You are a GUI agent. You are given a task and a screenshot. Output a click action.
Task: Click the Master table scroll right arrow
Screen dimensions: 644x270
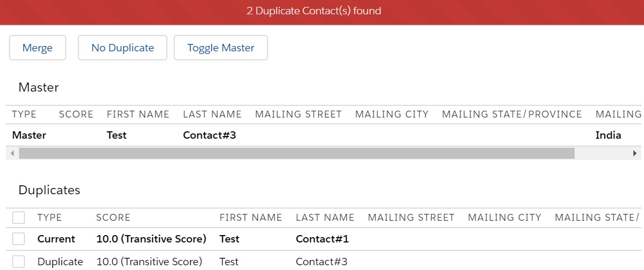pos(634,154)
